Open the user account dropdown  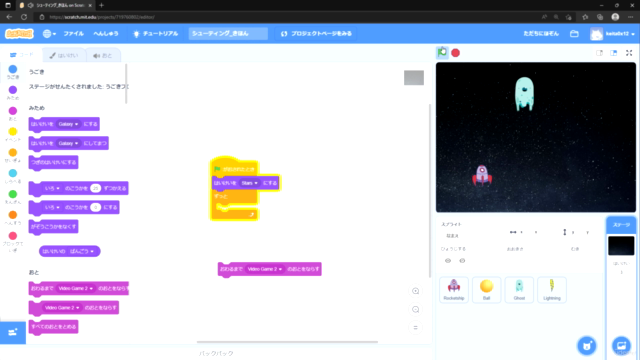point(613,34)
